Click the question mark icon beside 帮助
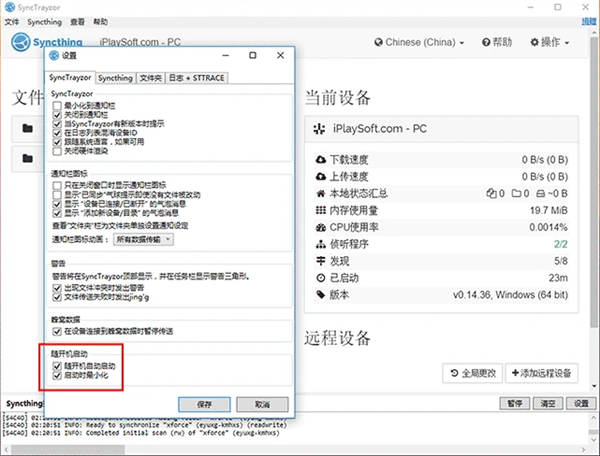The height and width of the screenshot is (456, 600). coord(486,42)
